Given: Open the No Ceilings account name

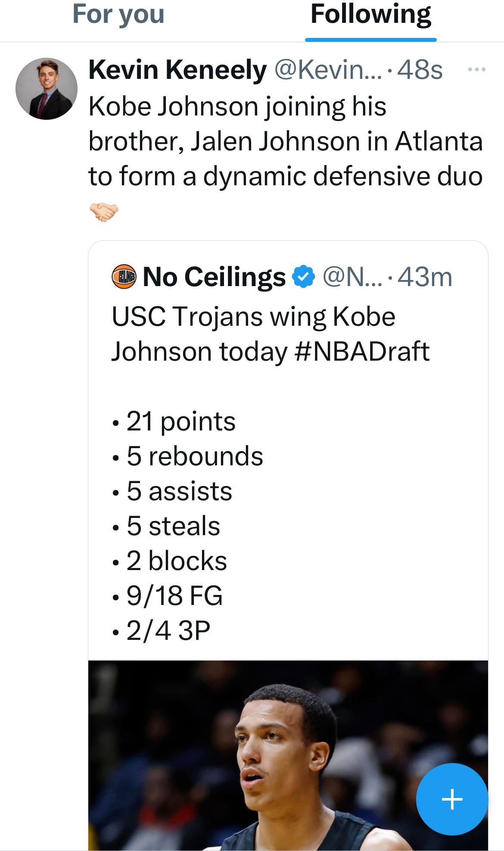Looking at the screenshot, I should 214,277.
